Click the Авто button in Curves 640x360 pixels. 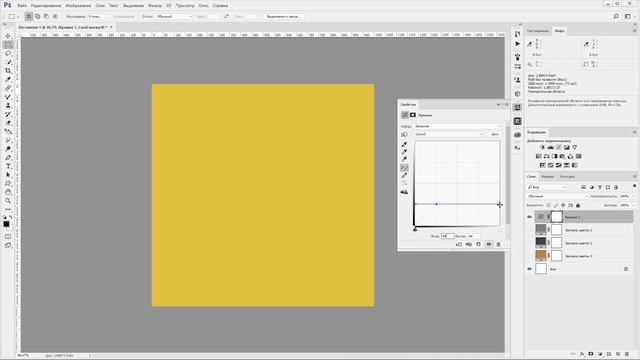[495, 134]
